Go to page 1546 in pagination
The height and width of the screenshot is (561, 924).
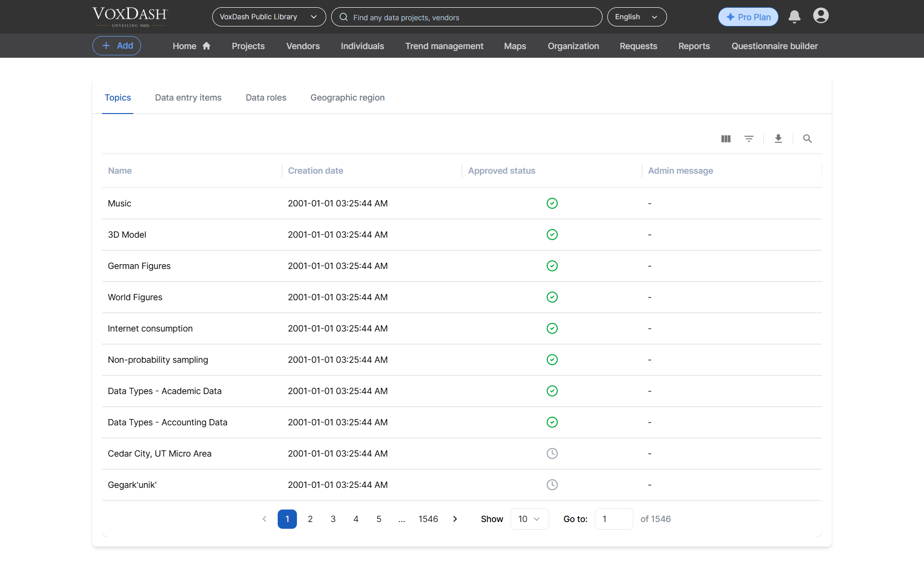[x=428, y=519]
